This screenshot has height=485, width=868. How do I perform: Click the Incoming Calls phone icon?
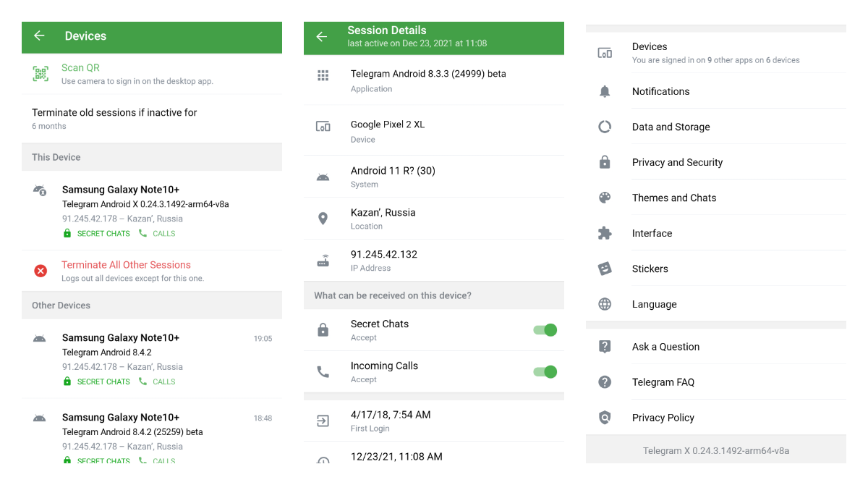click(x=323, y=372)
